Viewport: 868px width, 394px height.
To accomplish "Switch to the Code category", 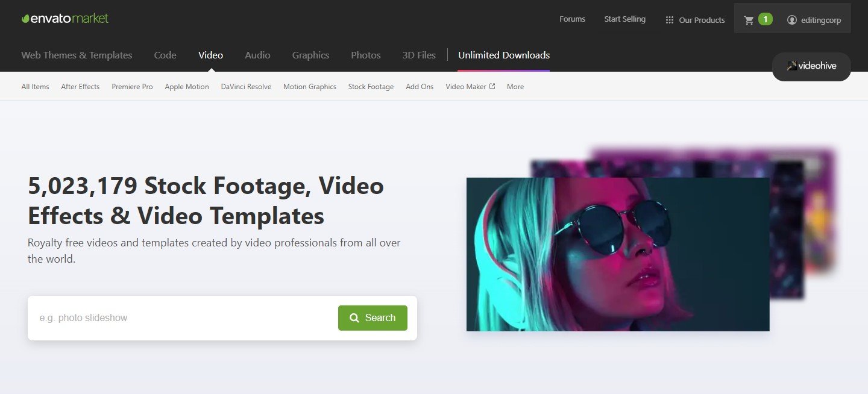I will pyautogui.click(x=165, y=55).
